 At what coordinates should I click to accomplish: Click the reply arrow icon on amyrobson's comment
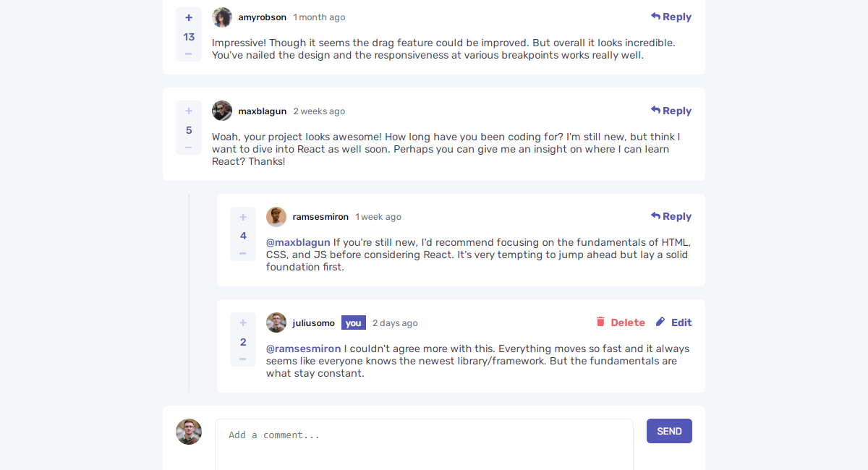pos(655,16)
